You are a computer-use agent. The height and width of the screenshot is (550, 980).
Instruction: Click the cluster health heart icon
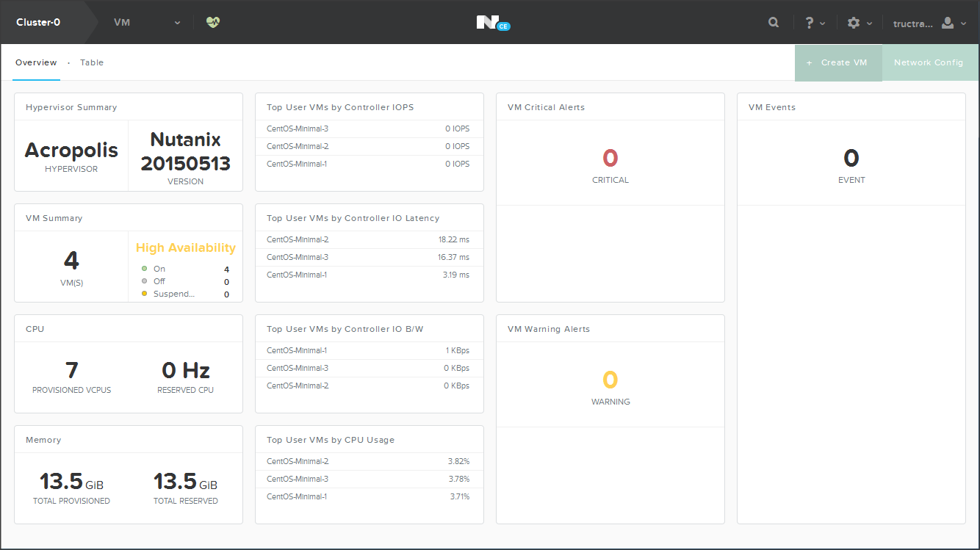tap(213, 22)
